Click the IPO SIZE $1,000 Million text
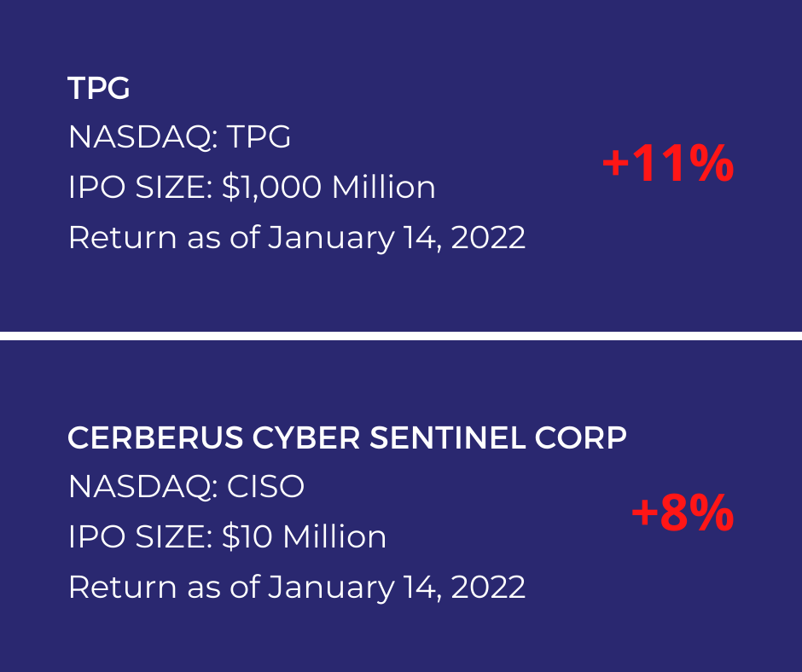802x672 pixels. tap(252, 187)
